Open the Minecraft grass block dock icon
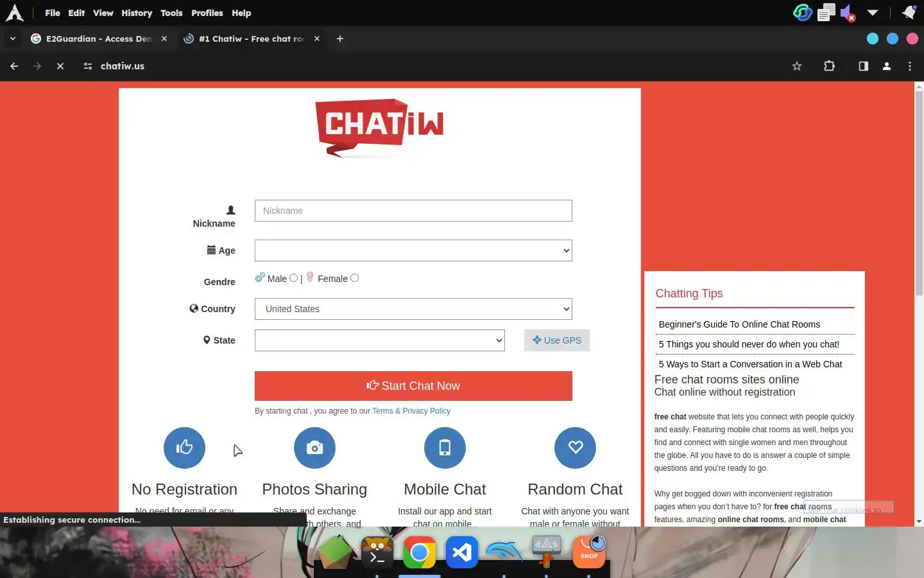 [x=335, y=552]
